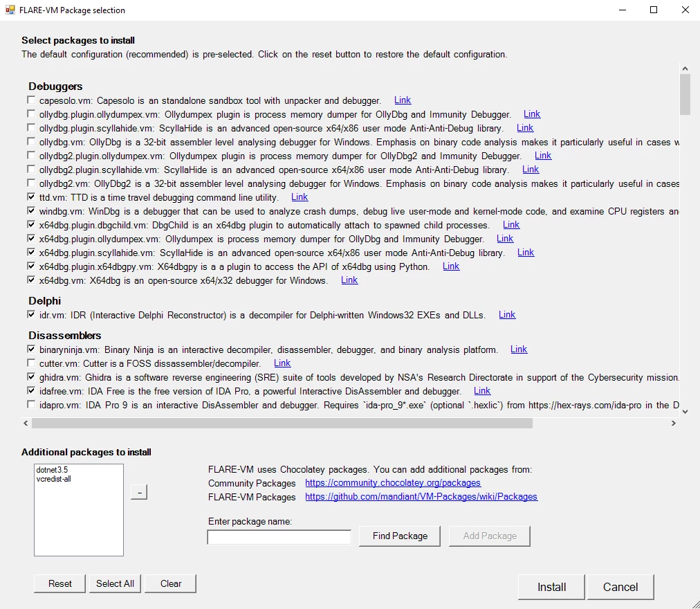Close the Package selection window

685,10
